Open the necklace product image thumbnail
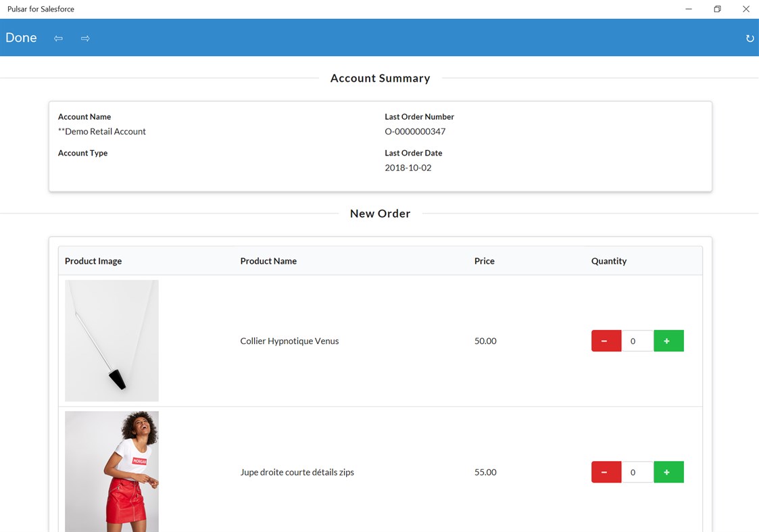Viewport: 759px width, 532px height. (112, 340)
